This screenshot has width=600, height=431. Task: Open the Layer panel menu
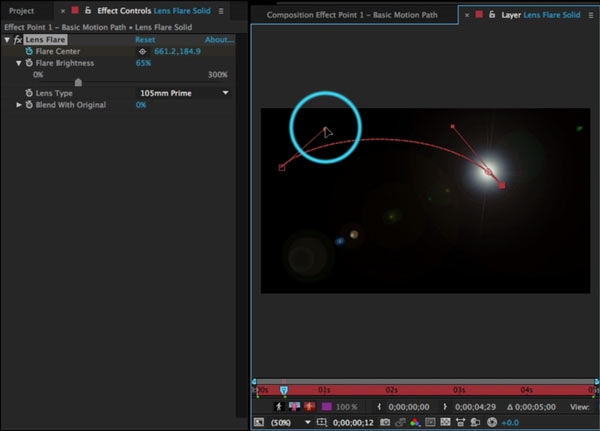click(591, 15)
